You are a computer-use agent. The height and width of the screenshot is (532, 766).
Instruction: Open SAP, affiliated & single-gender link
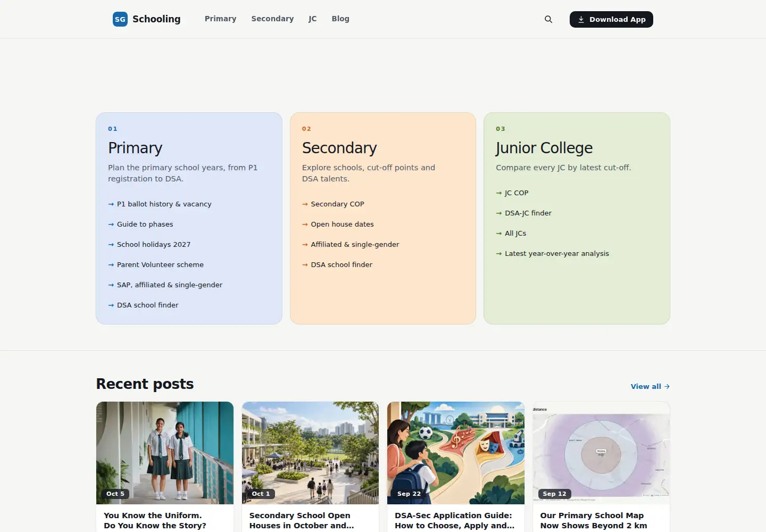[x=165, y=285]
